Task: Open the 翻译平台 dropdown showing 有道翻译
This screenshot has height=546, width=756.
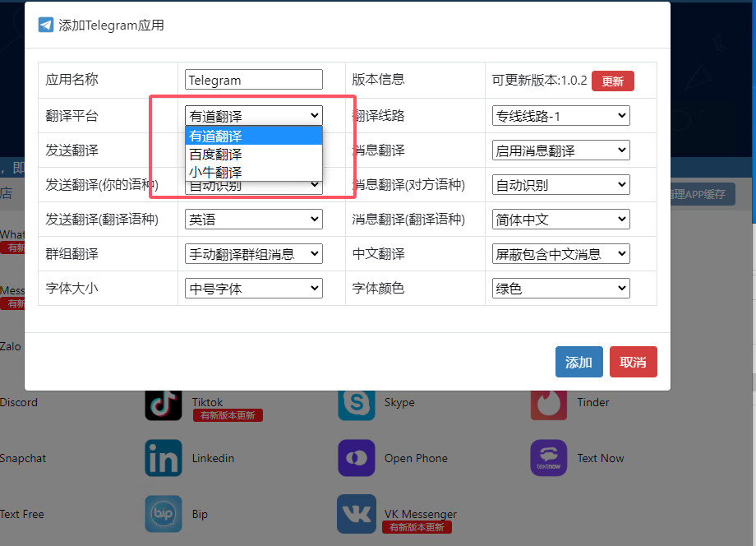Action: pyautogui.click(x=254, y=116)
